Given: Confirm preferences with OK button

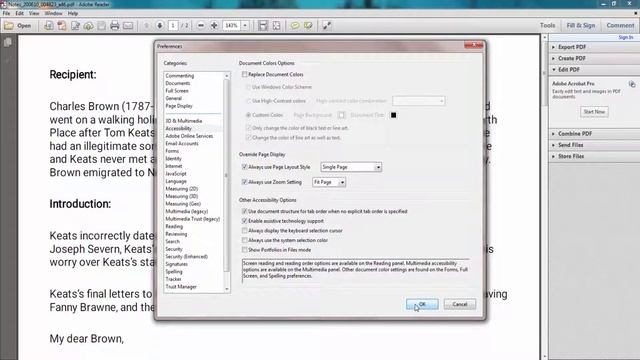Looking at the screenshot, I should tap(422, 304).
